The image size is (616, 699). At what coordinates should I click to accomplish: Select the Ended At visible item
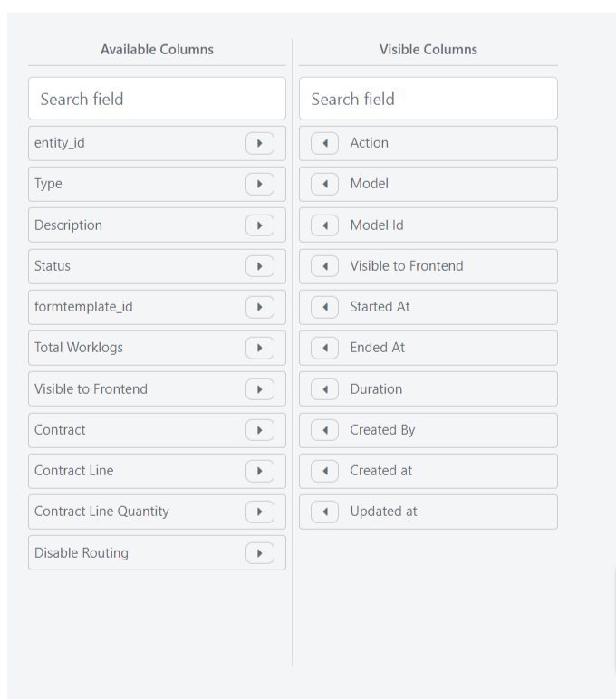428,349
